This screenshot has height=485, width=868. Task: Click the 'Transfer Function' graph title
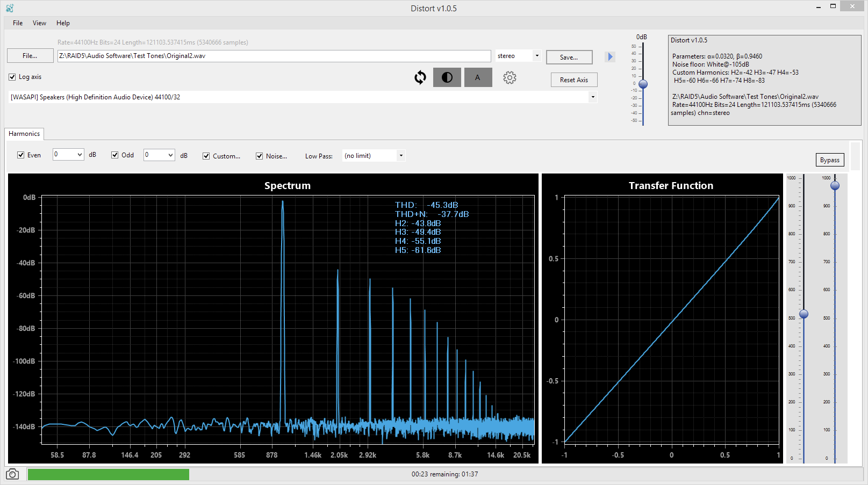click(671, 186)
